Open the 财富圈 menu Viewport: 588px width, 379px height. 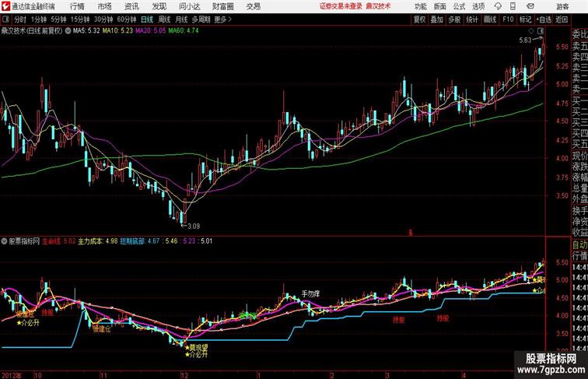click(x=223, y=6)
